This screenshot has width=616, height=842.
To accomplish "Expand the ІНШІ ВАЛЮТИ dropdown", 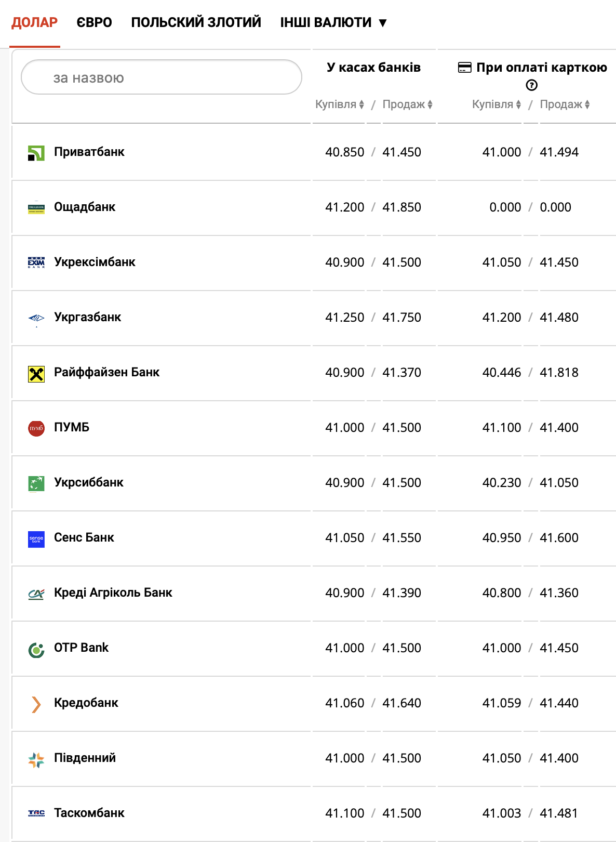I will point(333,22).
